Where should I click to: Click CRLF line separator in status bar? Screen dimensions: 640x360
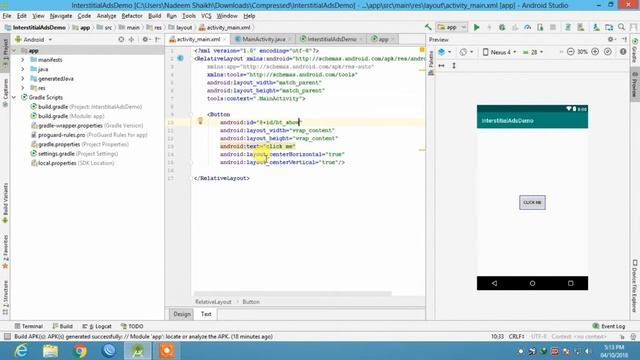(516, 336)
